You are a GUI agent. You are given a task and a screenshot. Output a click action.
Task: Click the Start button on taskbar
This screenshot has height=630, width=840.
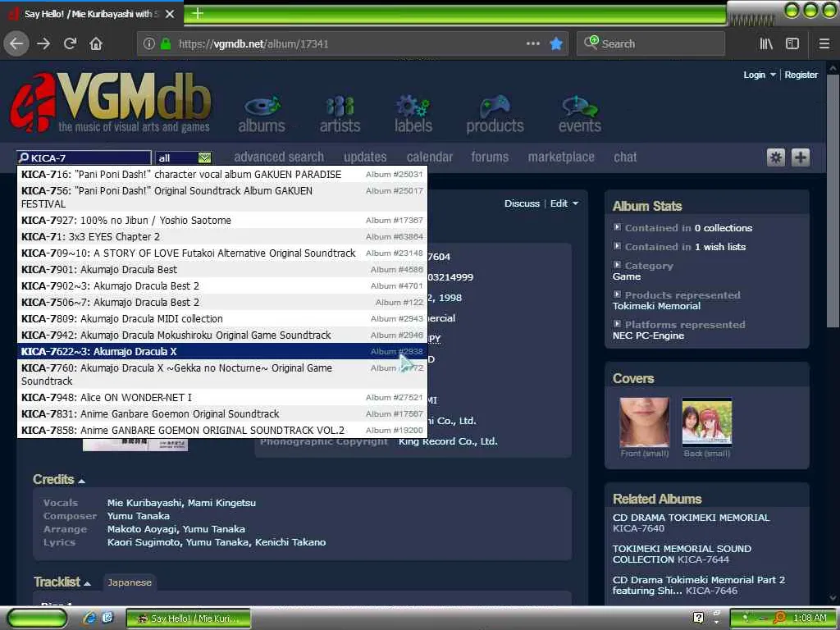[37, 619]
